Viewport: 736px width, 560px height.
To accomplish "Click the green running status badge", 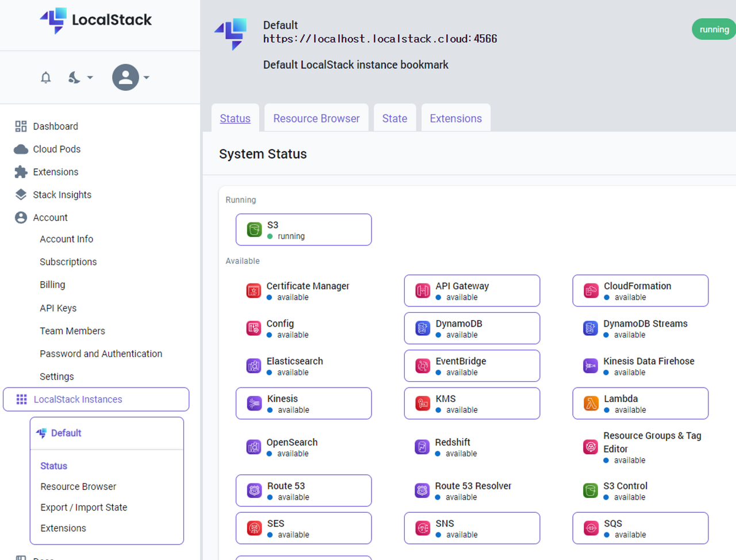I will click(x=714, y=29).
